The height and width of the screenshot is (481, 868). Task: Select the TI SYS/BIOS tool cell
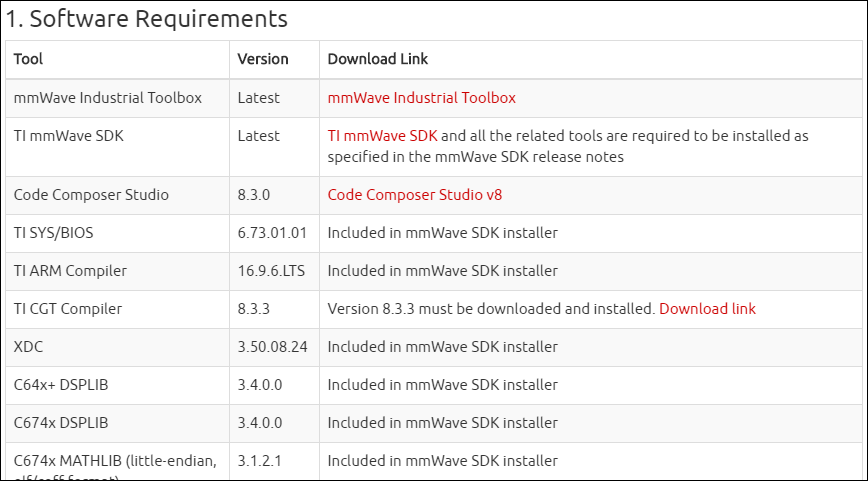point(117,233)
